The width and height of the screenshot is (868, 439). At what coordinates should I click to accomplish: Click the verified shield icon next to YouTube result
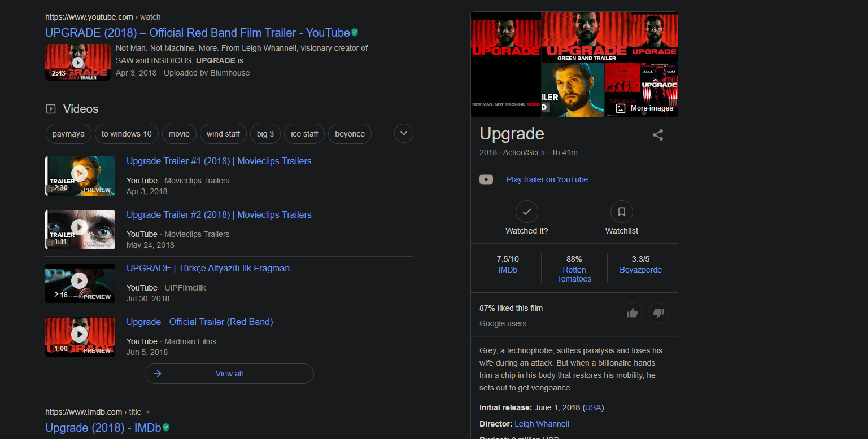tap(355, 32)
